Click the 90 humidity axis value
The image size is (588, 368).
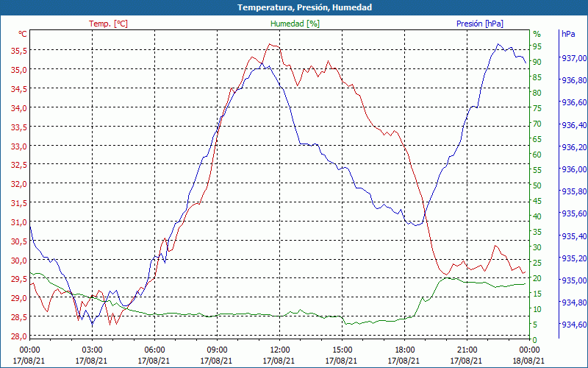(537, 62)
